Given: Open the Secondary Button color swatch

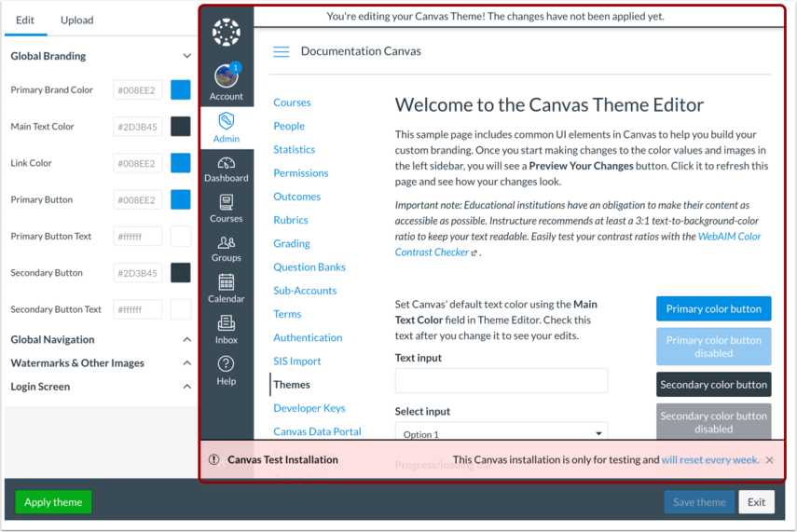Looking at the screenshot, I should tap(181, 273).
